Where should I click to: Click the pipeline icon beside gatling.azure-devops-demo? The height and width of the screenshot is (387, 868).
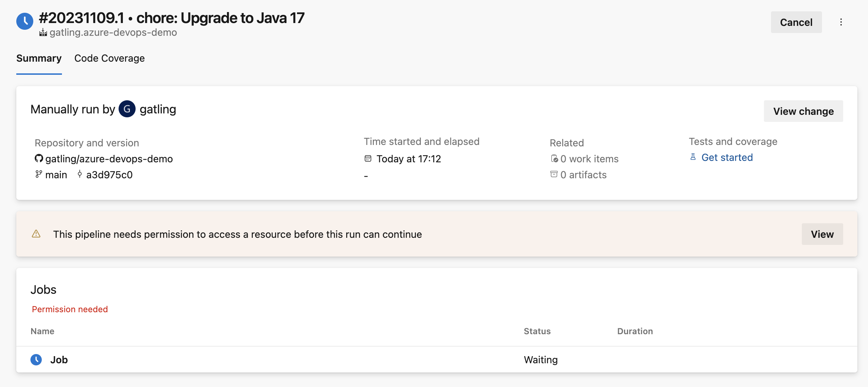43,33
